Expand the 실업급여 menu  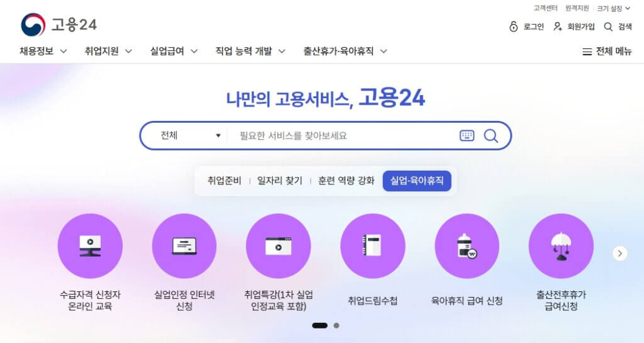pos(174,52)
